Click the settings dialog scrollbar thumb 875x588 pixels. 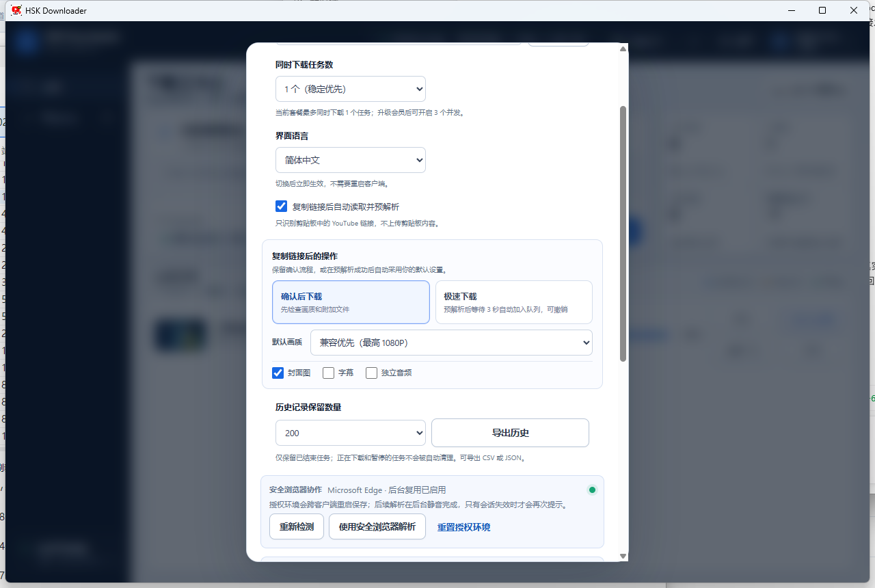(x=623, y=234)
